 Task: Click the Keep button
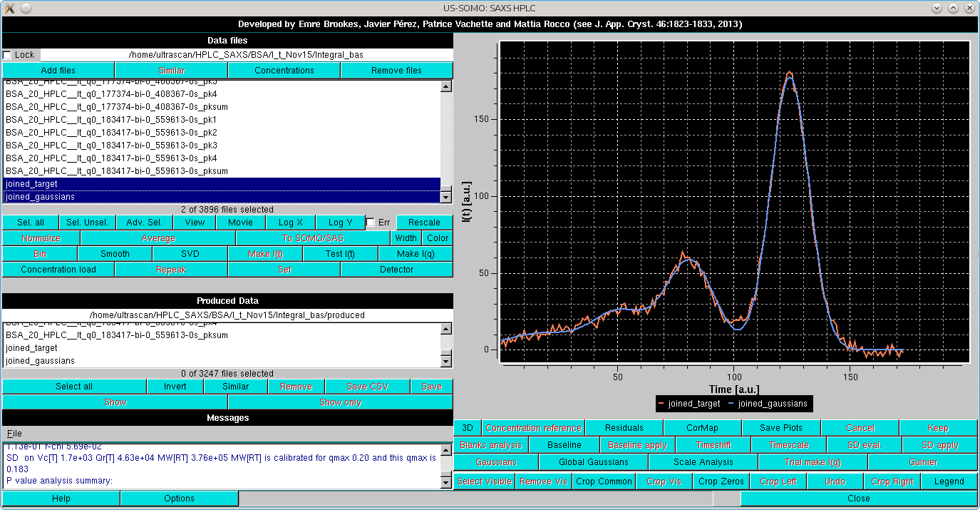[939, 428]
